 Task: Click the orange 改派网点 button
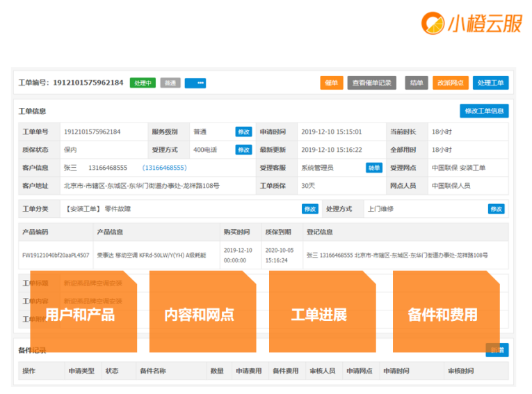point(450,83)
